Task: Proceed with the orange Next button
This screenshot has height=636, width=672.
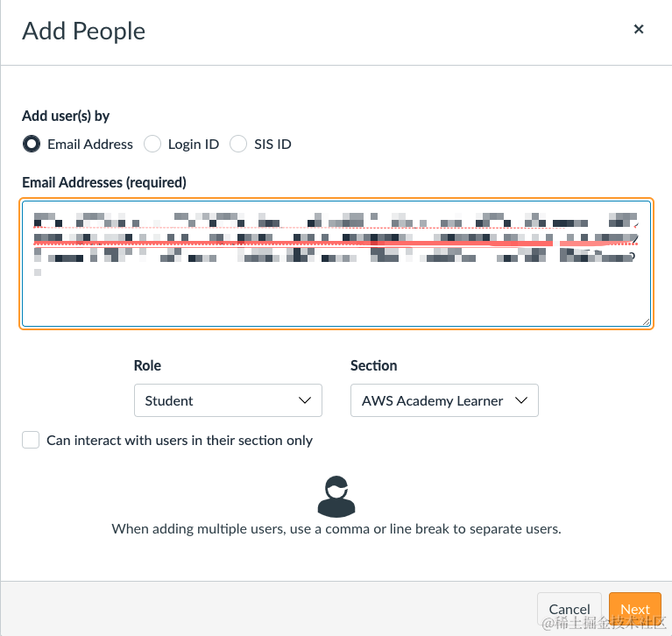Action: [x=635, y=609]
